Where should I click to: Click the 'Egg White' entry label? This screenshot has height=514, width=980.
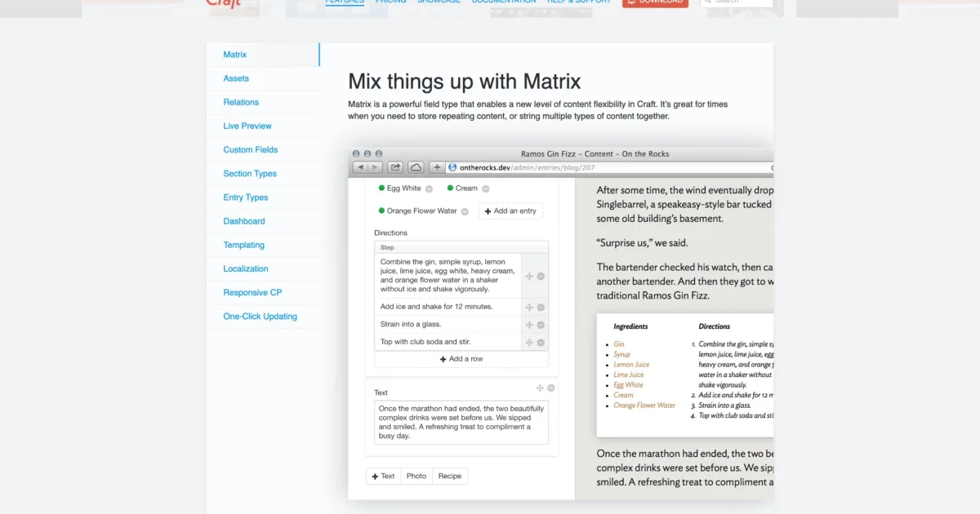[404, 188]
